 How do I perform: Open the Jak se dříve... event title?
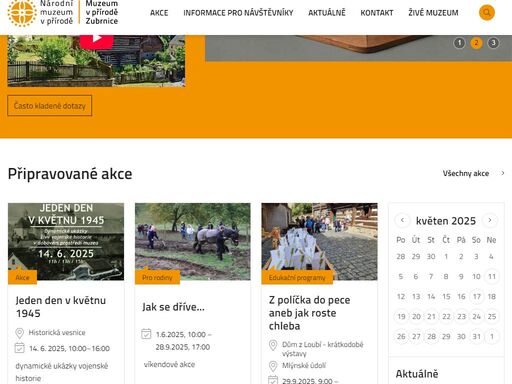173,307
